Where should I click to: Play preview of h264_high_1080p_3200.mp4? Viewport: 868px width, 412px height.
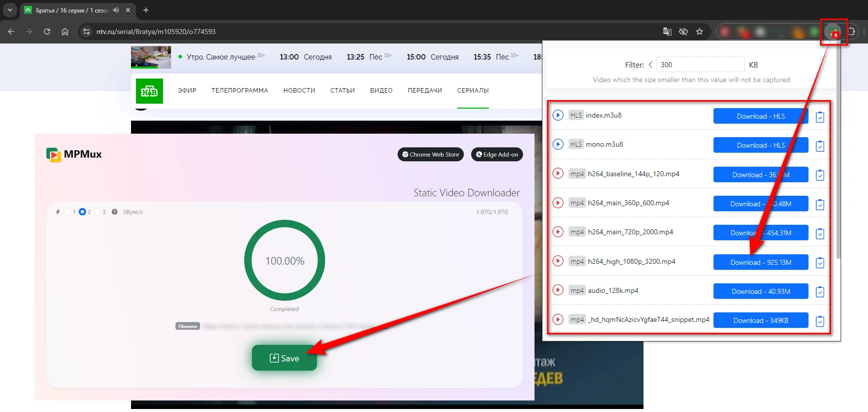[x=558, y=261]
